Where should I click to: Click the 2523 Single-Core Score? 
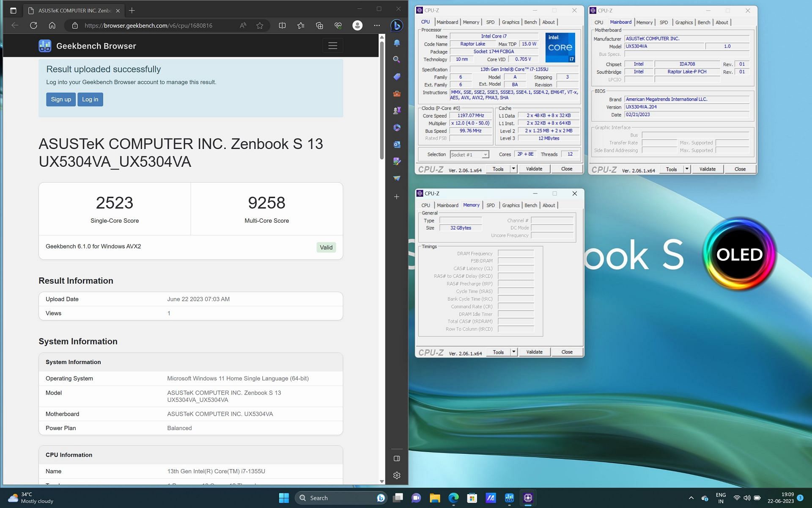click(115, 203)
